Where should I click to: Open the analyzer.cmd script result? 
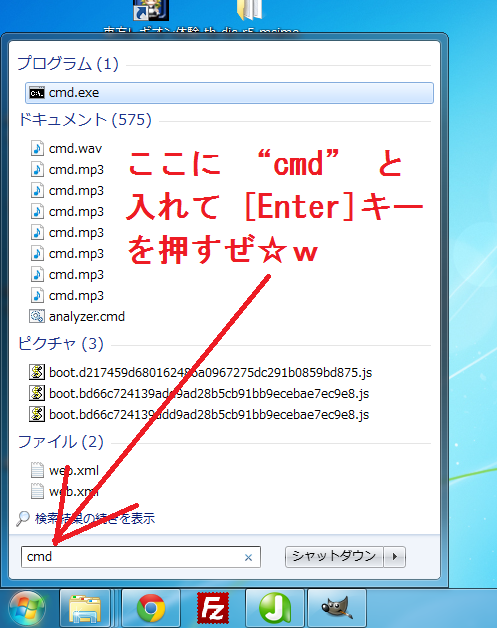click(x=77, y=316)
